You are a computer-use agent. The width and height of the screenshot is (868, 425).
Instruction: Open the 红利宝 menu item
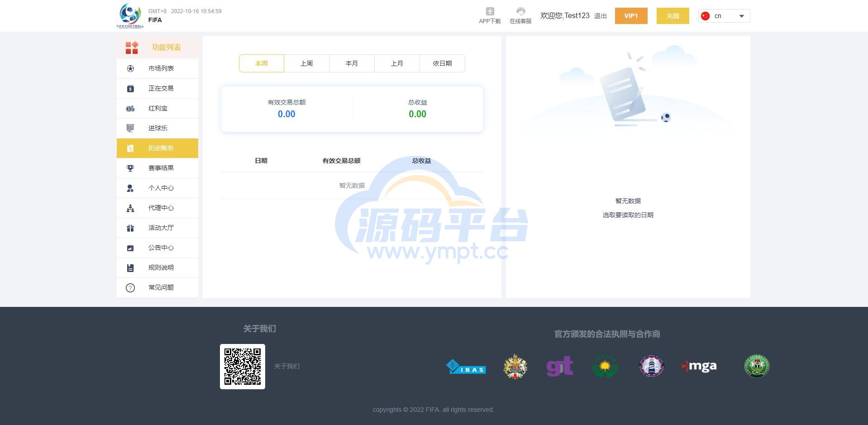pyautogui.click(x=157, y=109)
